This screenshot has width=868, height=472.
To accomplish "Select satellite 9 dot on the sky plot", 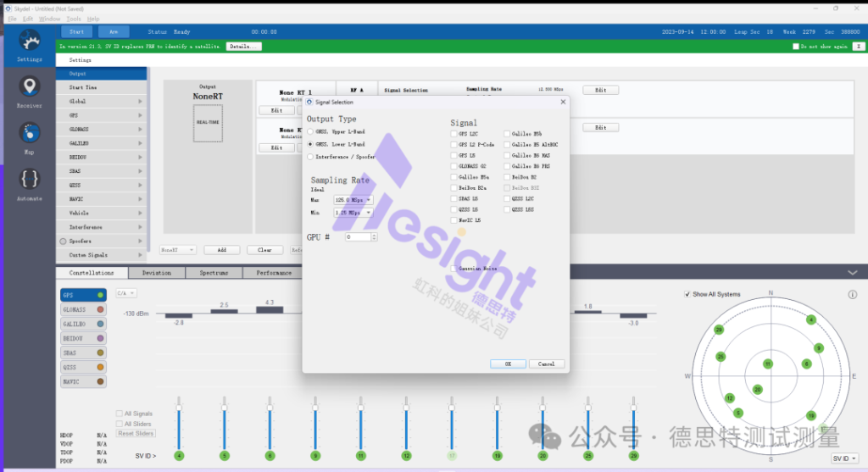I will coord(818,348).
